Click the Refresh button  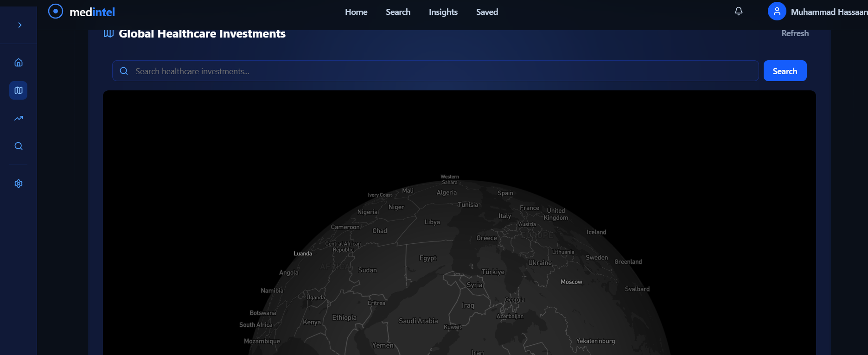(795, 33)
